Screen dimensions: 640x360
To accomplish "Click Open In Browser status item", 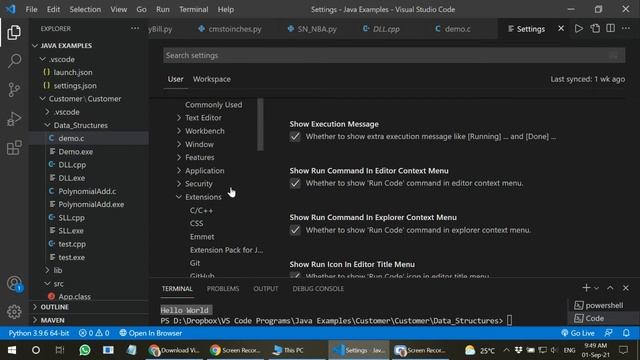I will tap(151, 333).
